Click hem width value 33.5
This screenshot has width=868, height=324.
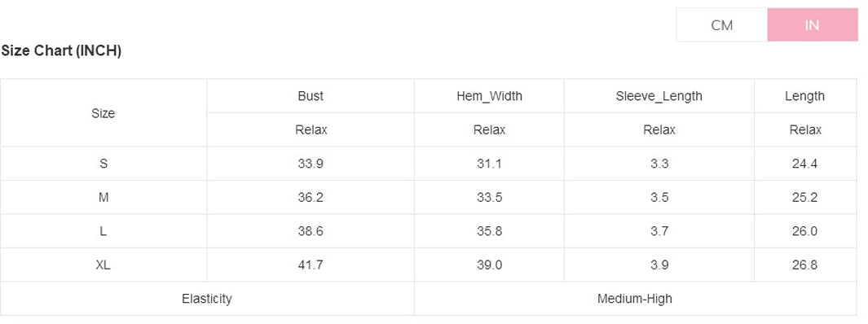pyautogui.click(x=489, y=198)
